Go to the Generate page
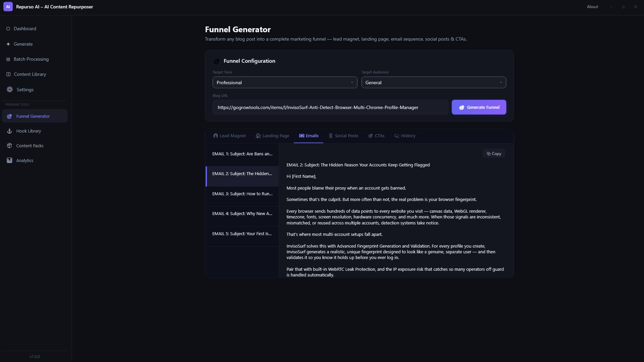 coord(35,44)
